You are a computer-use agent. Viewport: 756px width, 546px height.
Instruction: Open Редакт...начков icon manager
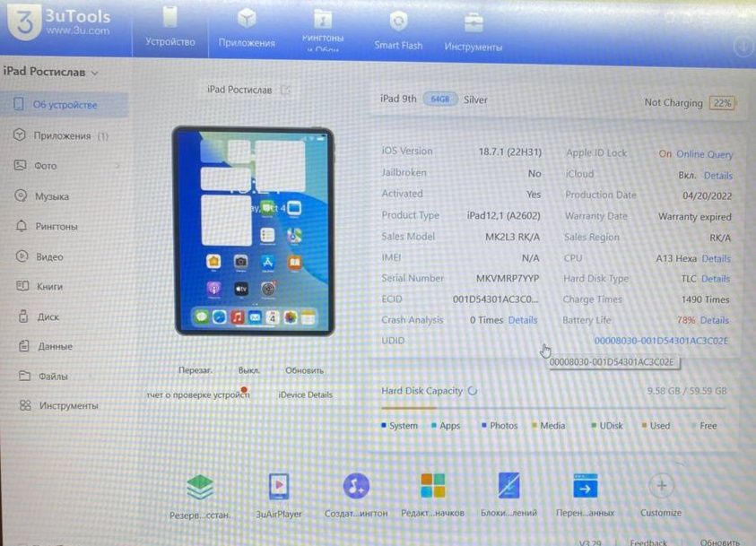(x=432, y=494)
